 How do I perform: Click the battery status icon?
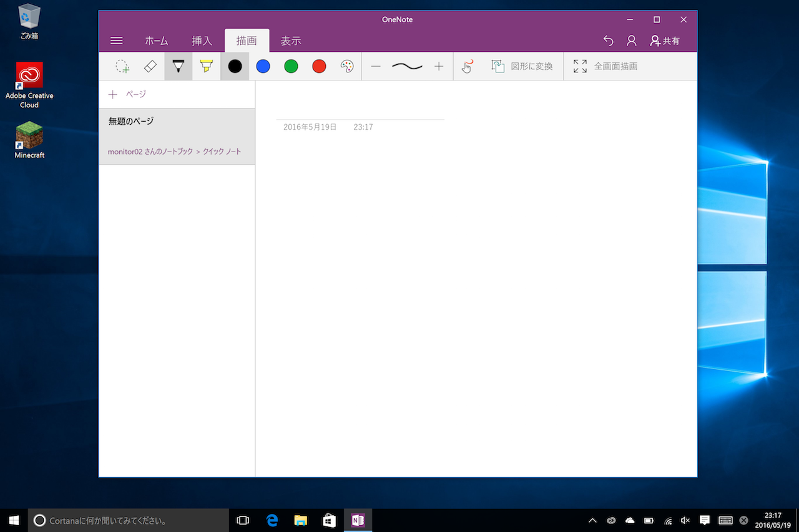coord(649,520)
